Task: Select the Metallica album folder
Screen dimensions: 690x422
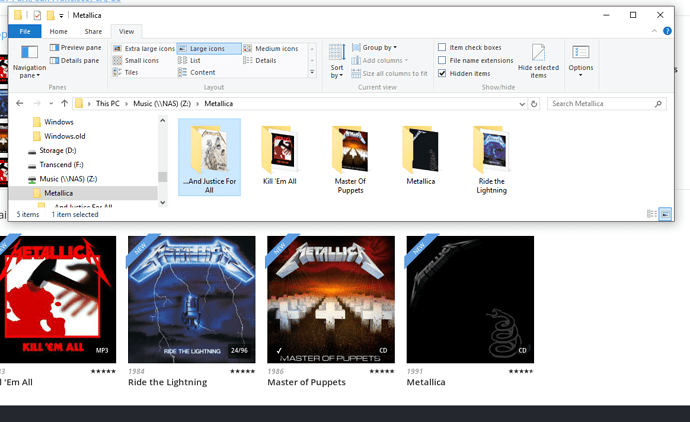Action: click(x=421, y=155)
